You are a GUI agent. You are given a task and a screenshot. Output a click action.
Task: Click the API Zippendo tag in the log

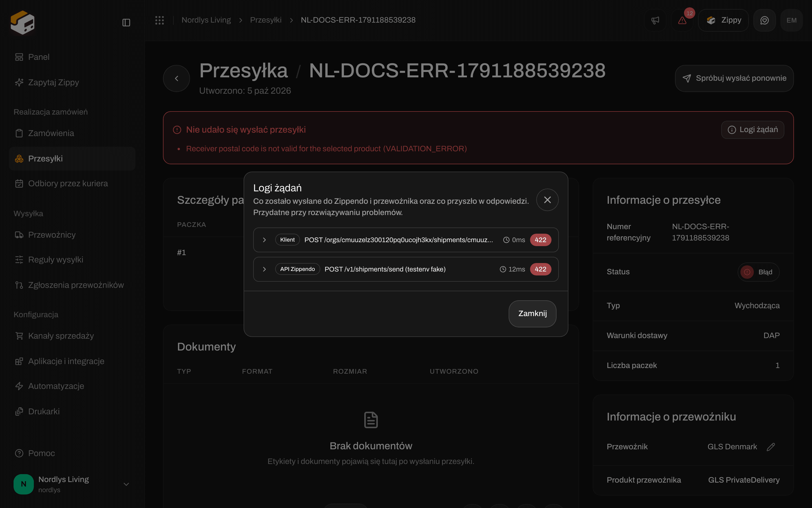pos(297,269)
